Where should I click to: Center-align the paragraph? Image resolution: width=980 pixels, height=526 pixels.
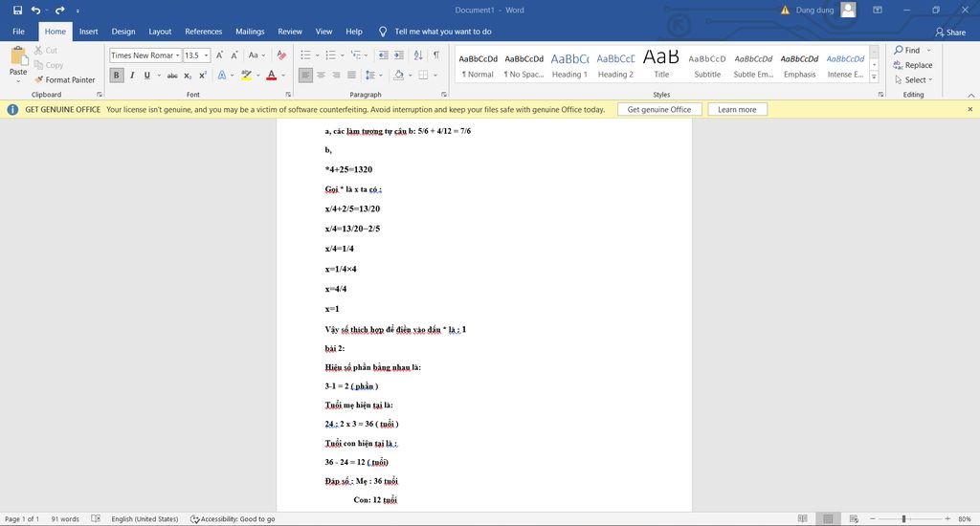[321, 75]
